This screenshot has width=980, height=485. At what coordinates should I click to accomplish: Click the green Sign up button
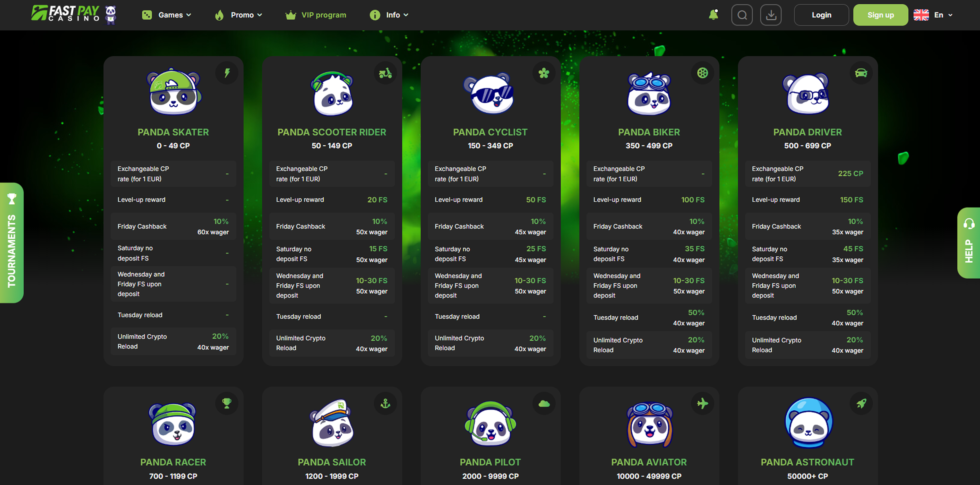pos(880,15)
